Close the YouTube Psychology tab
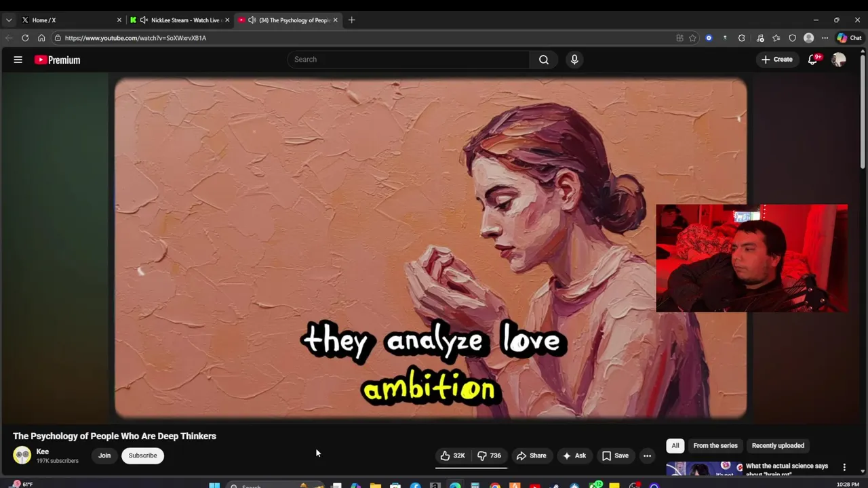 [x=335, y=20]
